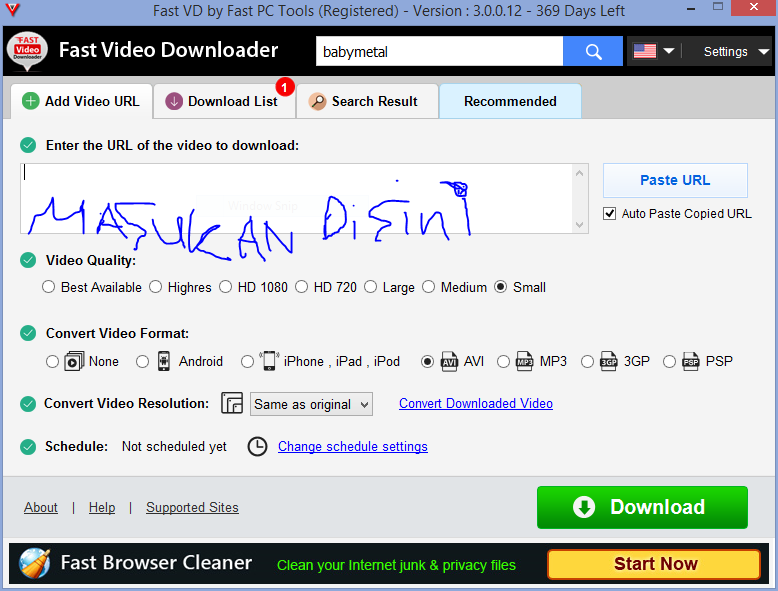Click the green check beside Video Quality
This screenshot has width=778, height=591.
pos(28,261)
